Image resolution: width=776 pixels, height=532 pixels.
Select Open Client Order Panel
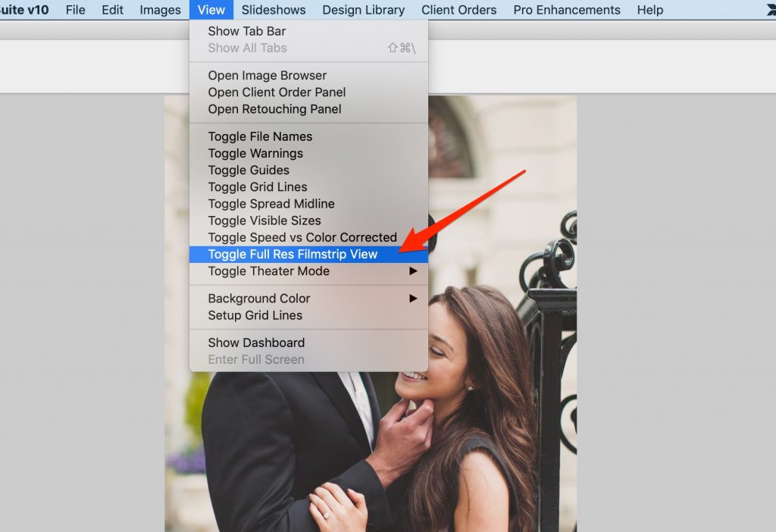pyautogui.click(x=309, y=92)
